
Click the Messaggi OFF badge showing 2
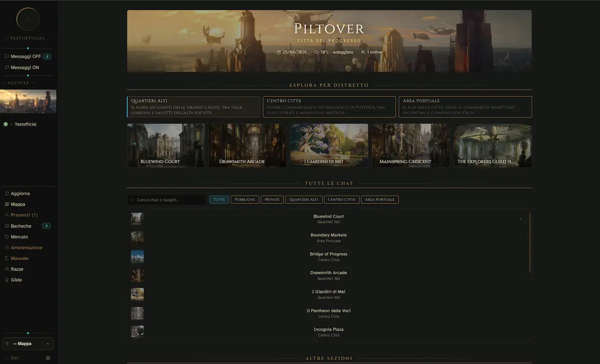click(x=47, y=56)
